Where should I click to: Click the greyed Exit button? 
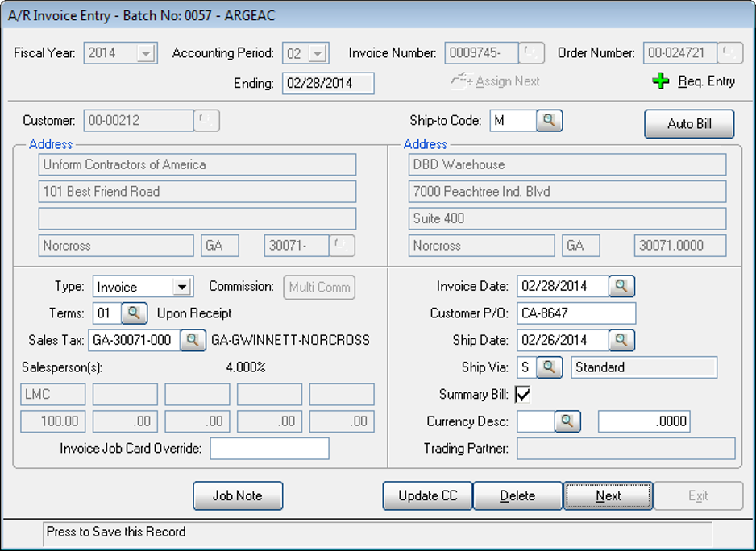[698, 495]
